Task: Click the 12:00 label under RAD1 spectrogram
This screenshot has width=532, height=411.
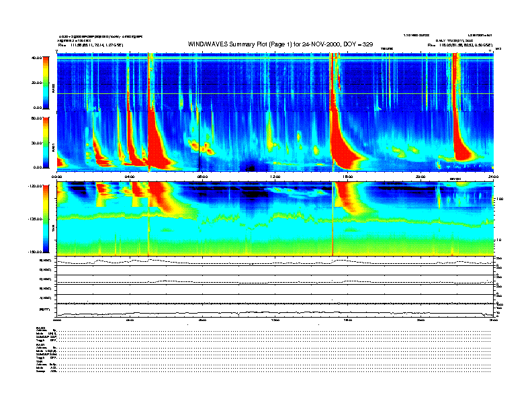Action: click(x=275, y=177)
